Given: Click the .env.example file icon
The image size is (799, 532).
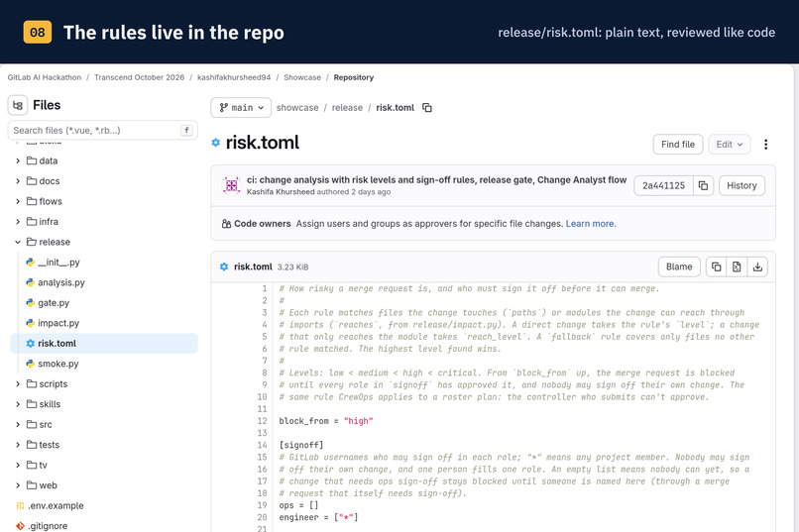Looking at the screenshot, I should pyautogui.click(x=21, y=505).
